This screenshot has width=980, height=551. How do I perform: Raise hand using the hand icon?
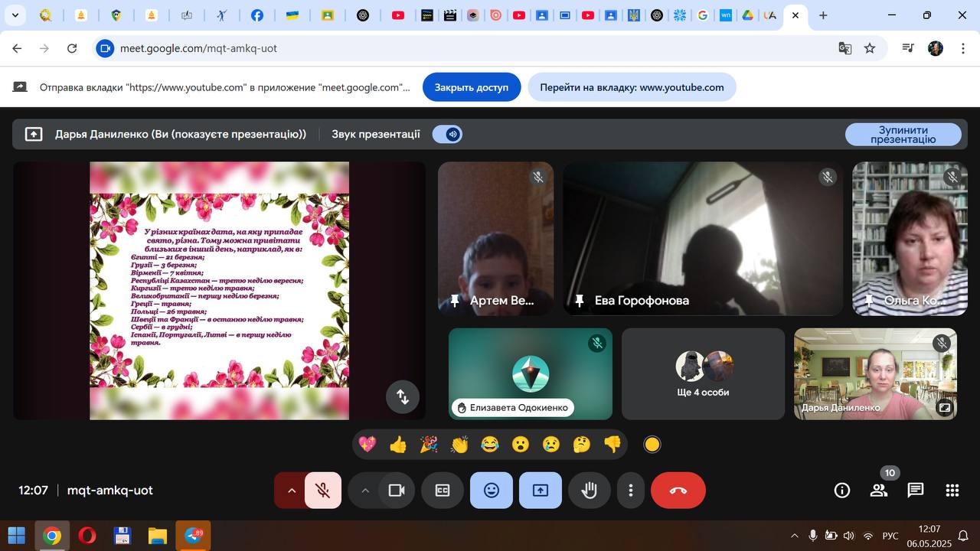[589, 491]
